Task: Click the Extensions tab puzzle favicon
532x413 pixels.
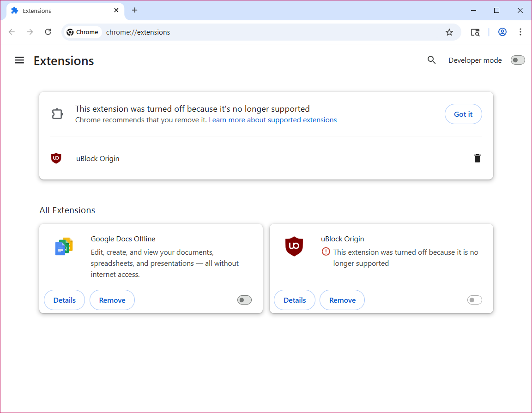Action: point(15,11)
